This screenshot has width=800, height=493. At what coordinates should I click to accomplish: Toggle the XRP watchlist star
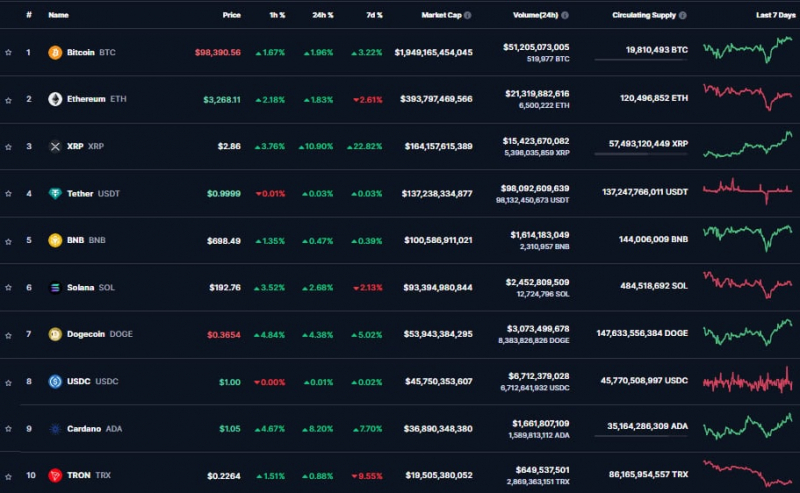click(9, 147)
